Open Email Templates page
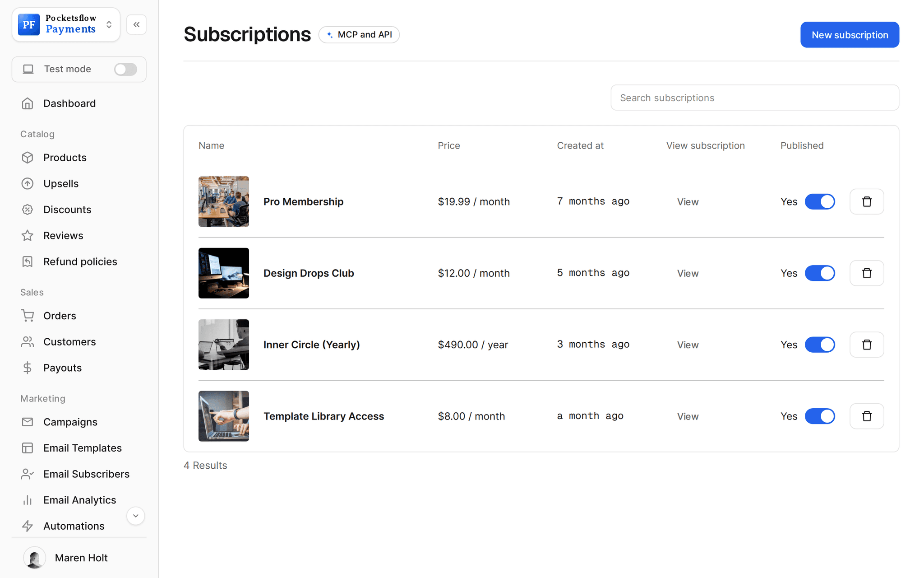 coord(83,448)
